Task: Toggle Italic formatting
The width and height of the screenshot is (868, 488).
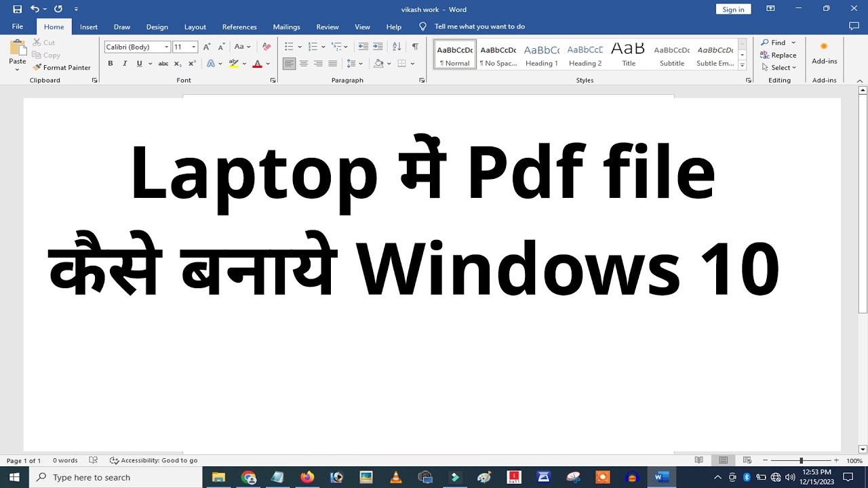Action: [x=125, y=64]
